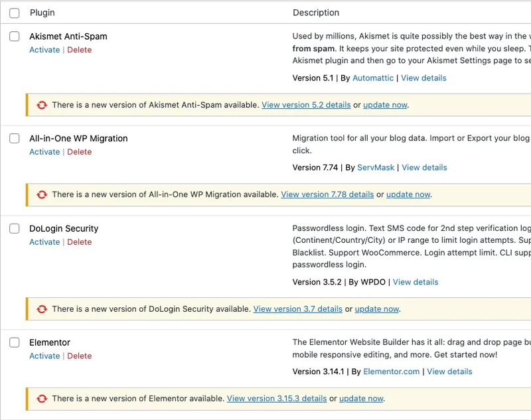The height and width of the screenshot is (420, 531).
Task: Update All-in-One WP Migration now
Action: tap(408, 195)
